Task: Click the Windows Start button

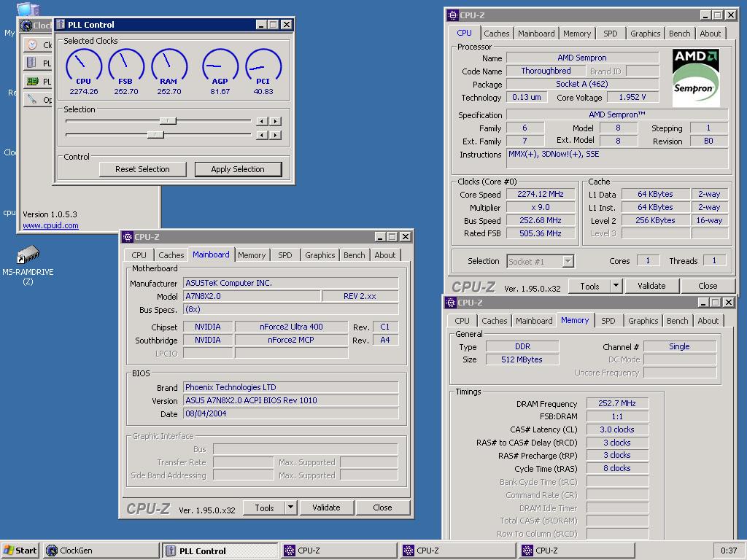Action: click(20, 551)
